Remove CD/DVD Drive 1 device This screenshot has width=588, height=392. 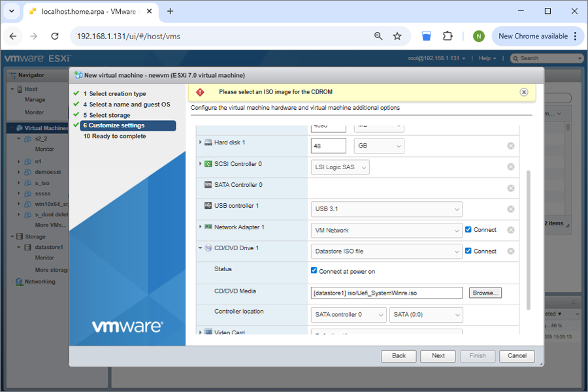tap(511, 251)
